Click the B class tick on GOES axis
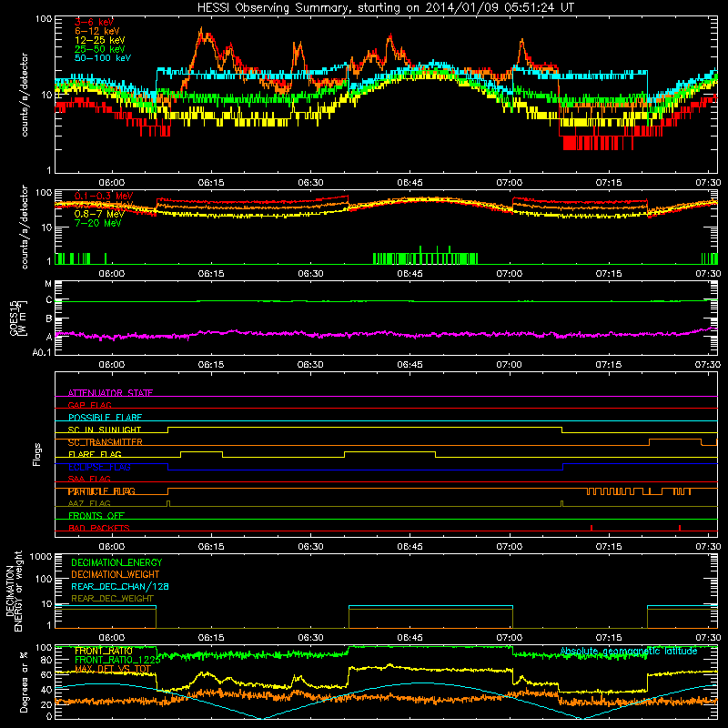This screenshot has width=728, height=728. [x=49, y=318]
